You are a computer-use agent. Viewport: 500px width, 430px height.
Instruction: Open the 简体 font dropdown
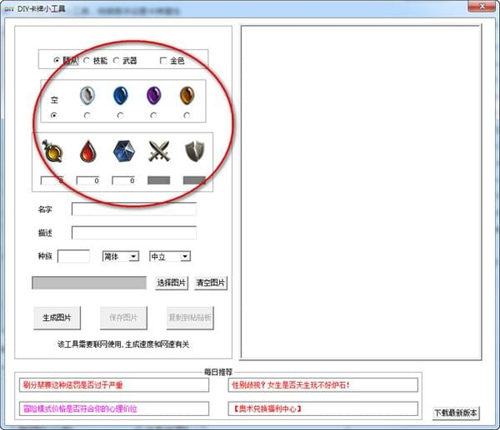[121, 256]
